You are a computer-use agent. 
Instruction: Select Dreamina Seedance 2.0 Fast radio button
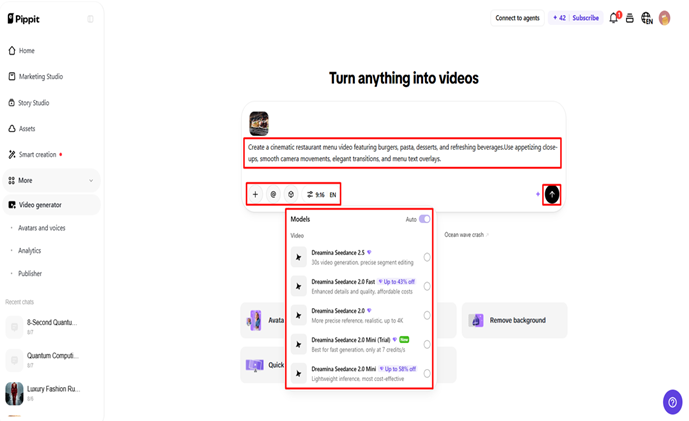coord(427,286)
